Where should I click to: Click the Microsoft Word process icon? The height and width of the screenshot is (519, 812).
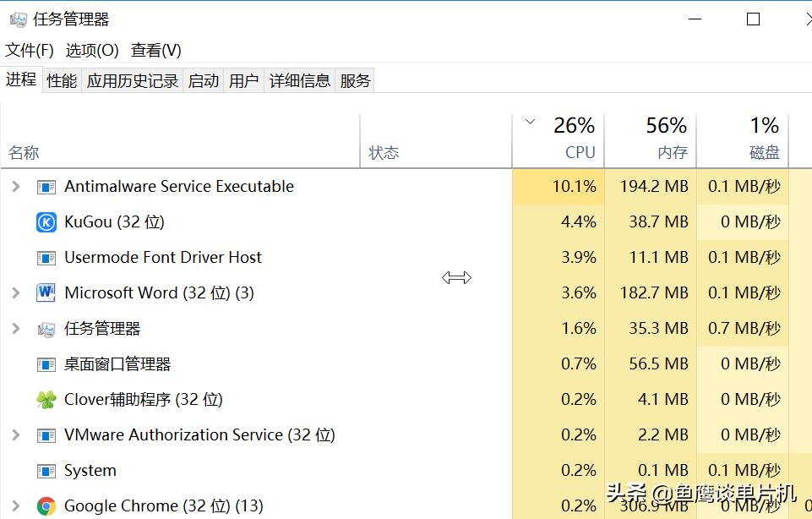(x=46, y=293)
